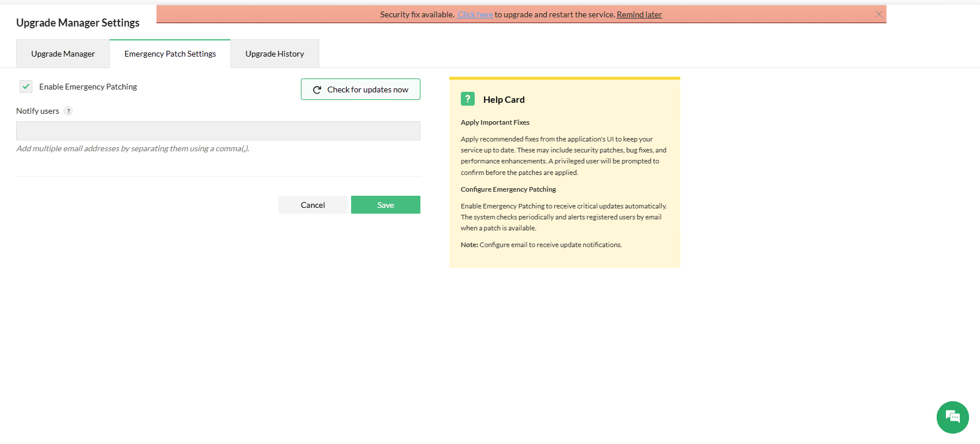Switch to the Upgrade Manager tab

pos(63,54)
